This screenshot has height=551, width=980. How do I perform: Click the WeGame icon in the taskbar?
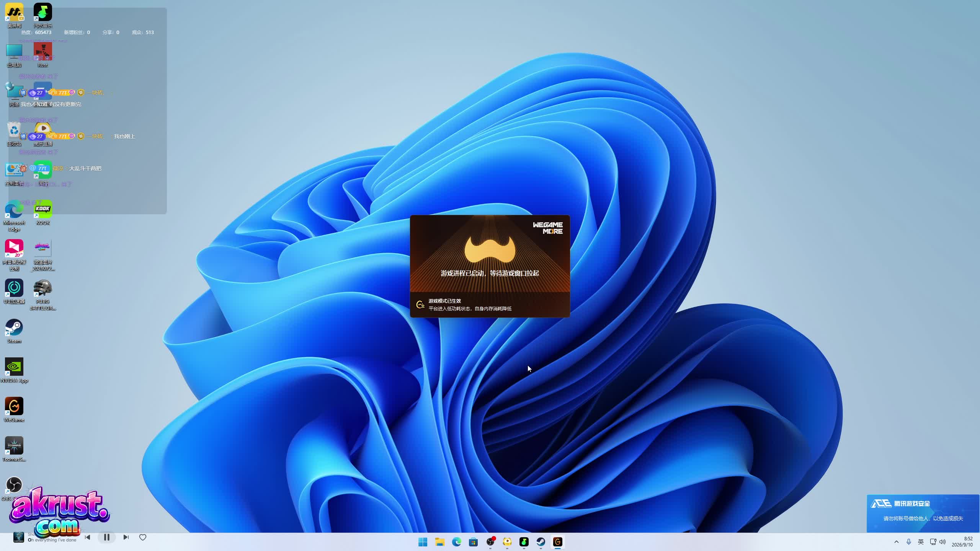[557, 542]
